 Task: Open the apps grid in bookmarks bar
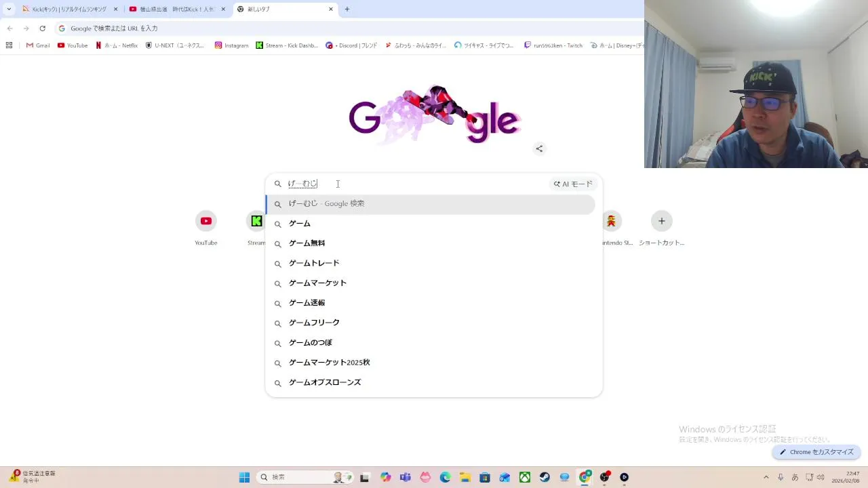9,45
